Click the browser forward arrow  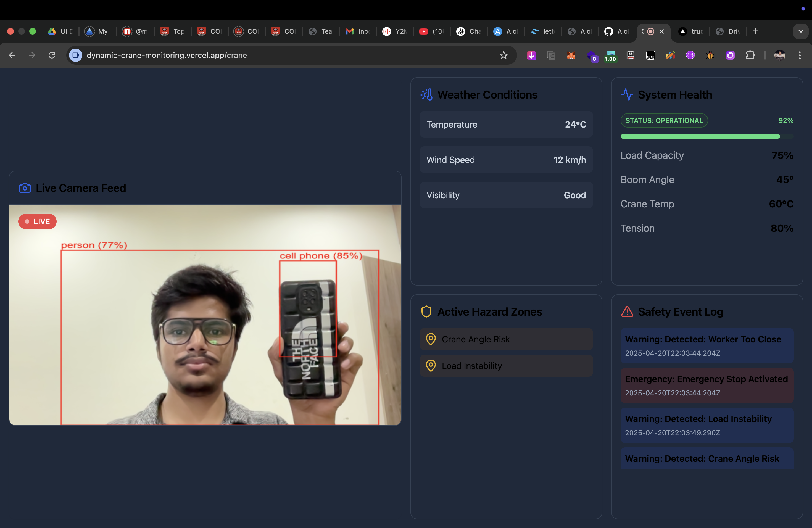click(32, 55)
